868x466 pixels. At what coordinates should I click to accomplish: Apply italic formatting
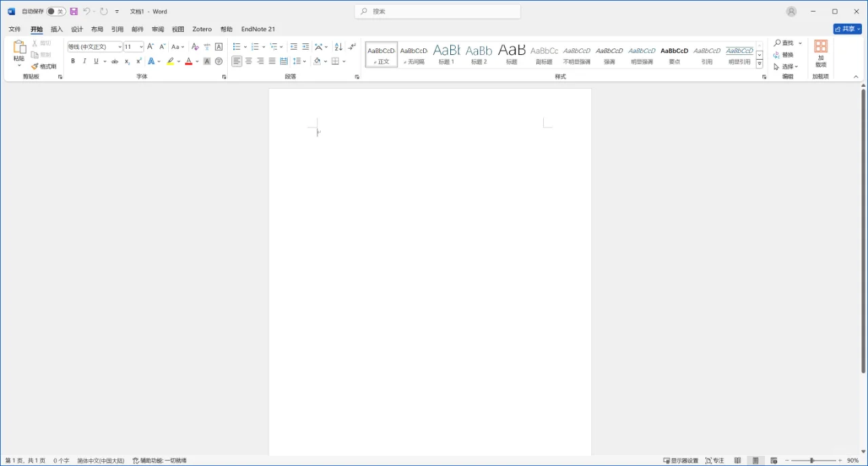click(x=84, y=61)
